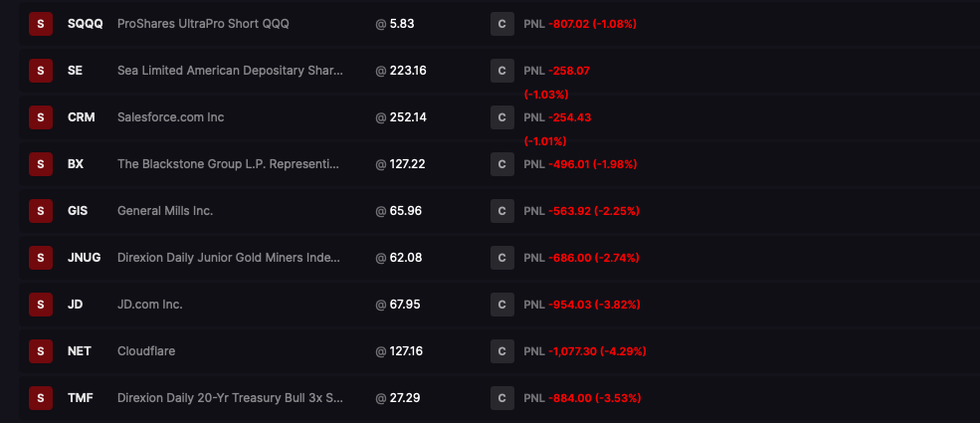Image resolution: width=980 pixels, height=423 pixels.
Task: Click the C icon beside Salesforce PNL
Action: click(x=501, y=117)
